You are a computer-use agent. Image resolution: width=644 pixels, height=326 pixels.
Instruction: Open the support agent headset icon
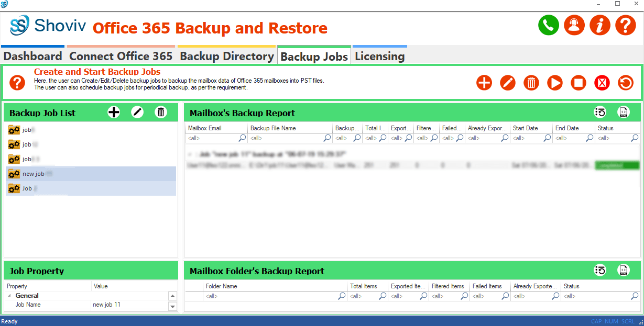pos(574,26)
